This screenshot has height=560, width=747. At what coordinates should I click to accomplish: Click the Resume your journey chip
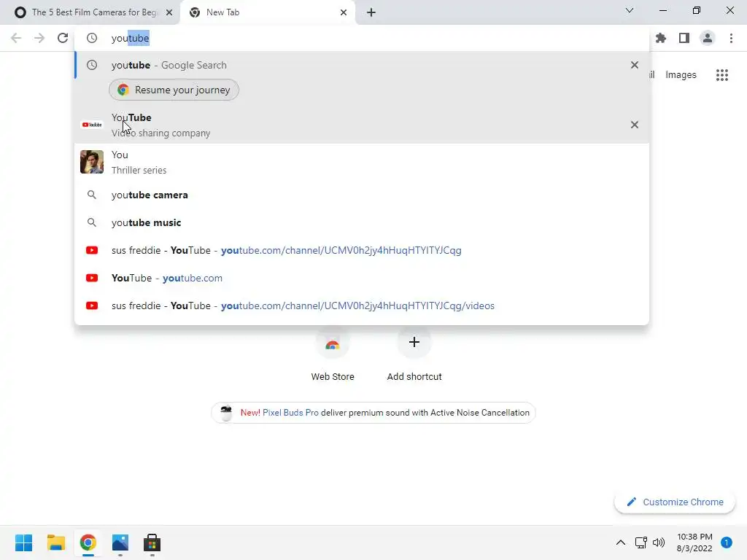point(174,90)
